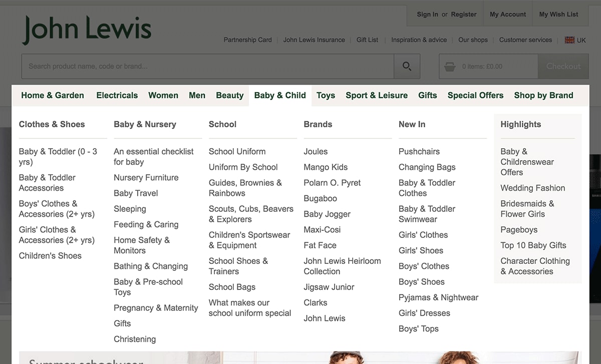The image size is (601, 364).
Task: View new-in Pushchairs
Action: click(x=419, y=152)
